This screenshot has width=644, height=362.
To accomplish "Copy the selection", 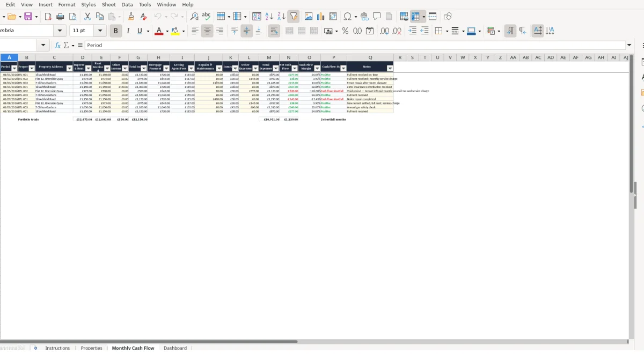I will click(x=99, y=17).
